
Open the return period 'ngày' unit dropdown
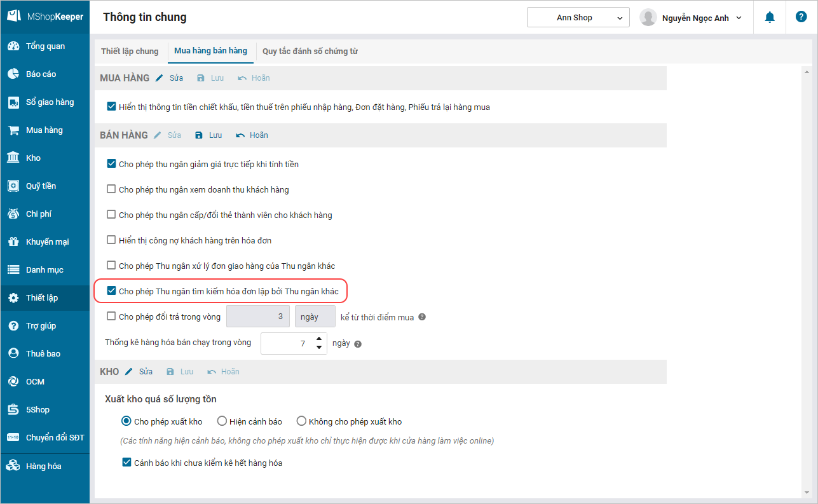pos(315,317)
